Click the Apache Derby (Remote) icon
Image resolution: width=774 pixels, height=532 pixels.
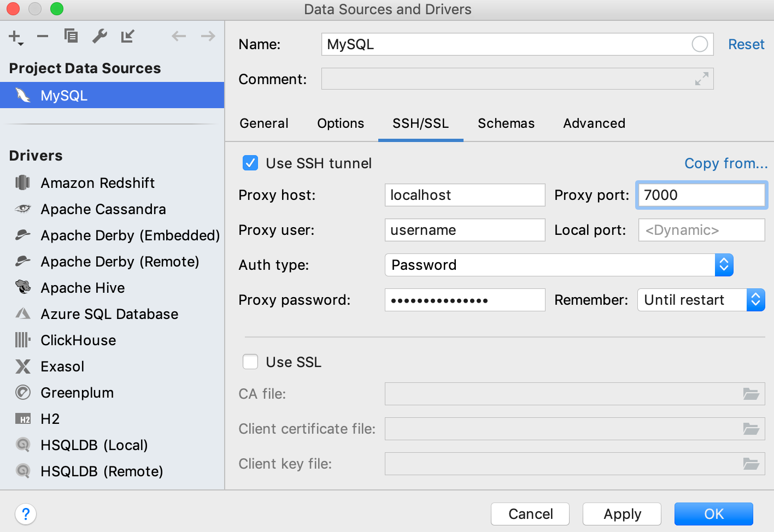(22, 261)
